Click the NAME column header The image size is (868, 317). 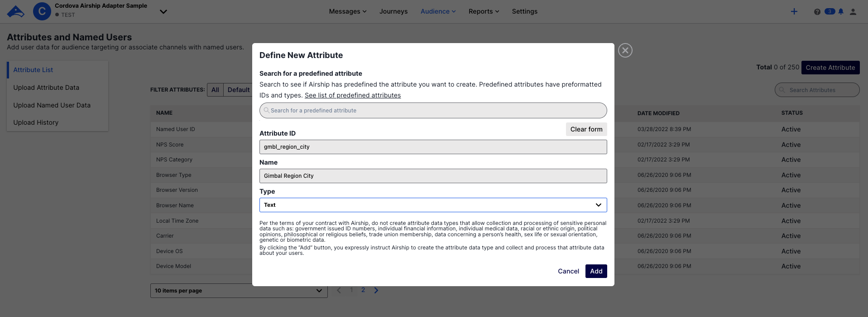pos(164,113)
